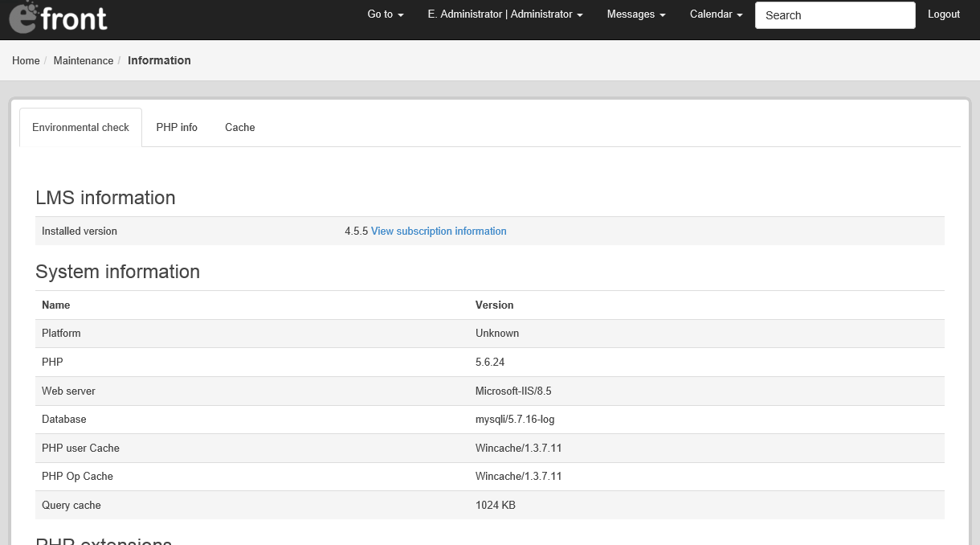Focus the Search input field
This screenshot has height=545, width=980.
click(x=835, y=15)
